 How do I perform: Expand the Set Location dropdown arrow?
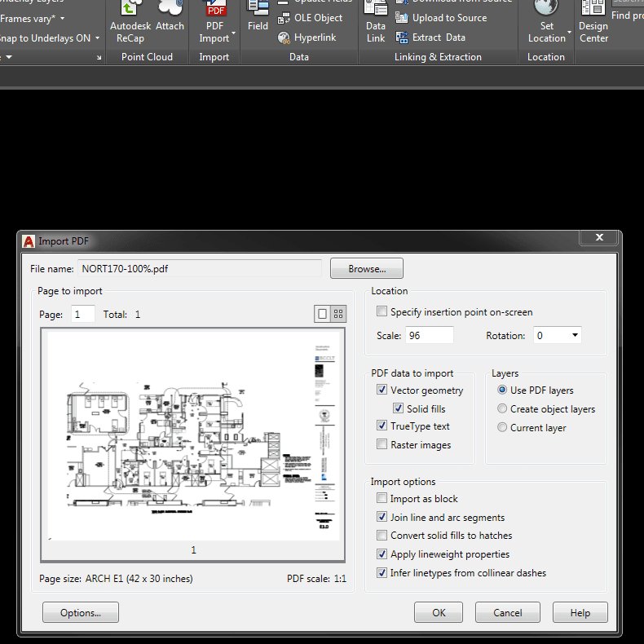[x=569, y=32]
